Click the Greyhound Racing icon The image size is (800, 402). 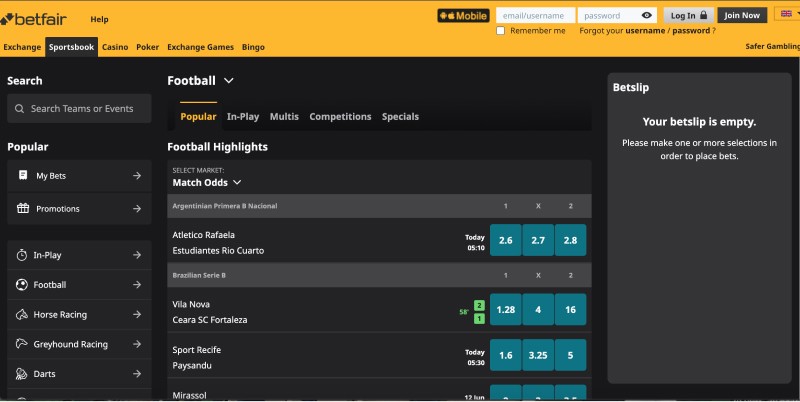(21, 344)
